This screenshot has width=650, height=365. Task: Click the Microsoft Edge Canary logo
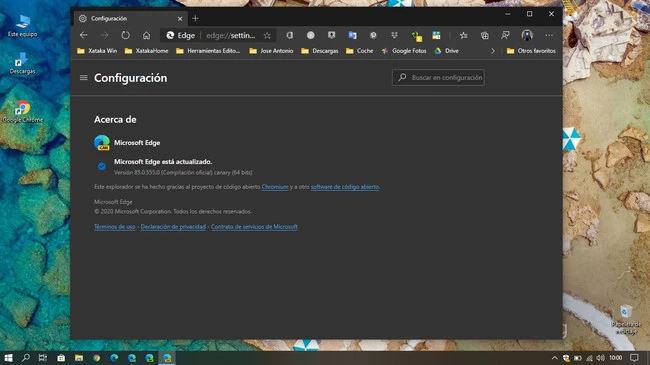pyautogui.click(x=102, y=143)
